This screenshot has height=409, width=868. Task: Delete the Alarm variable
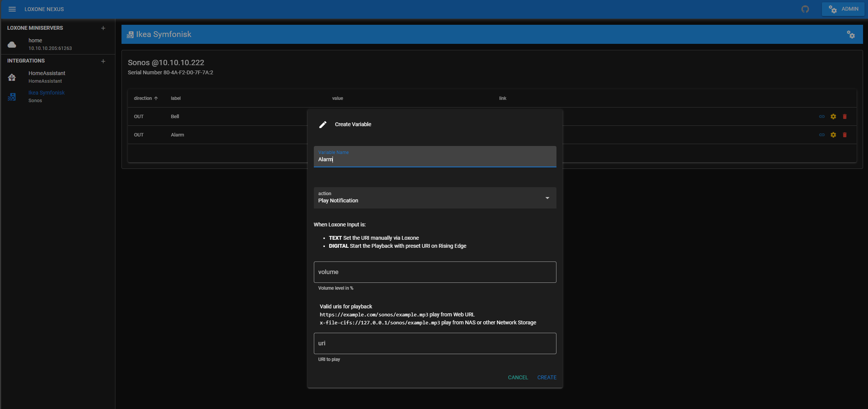coord(844,135)
